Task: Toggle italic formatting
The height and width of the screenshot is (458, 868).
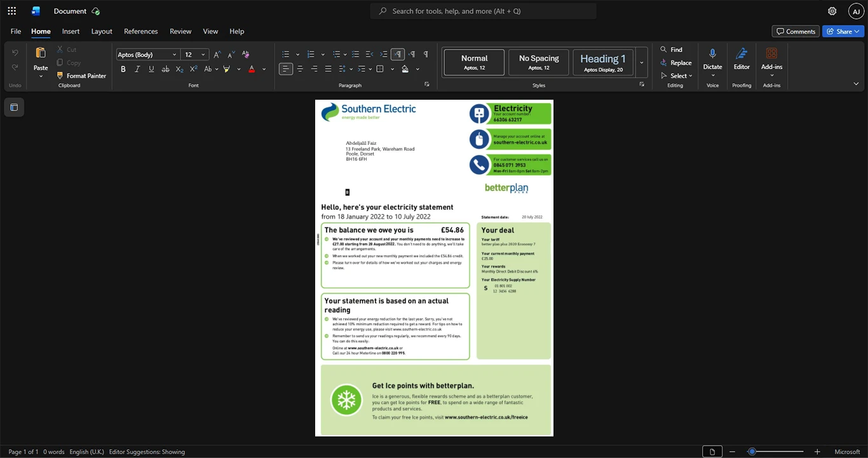Action: tap(137, 69)
